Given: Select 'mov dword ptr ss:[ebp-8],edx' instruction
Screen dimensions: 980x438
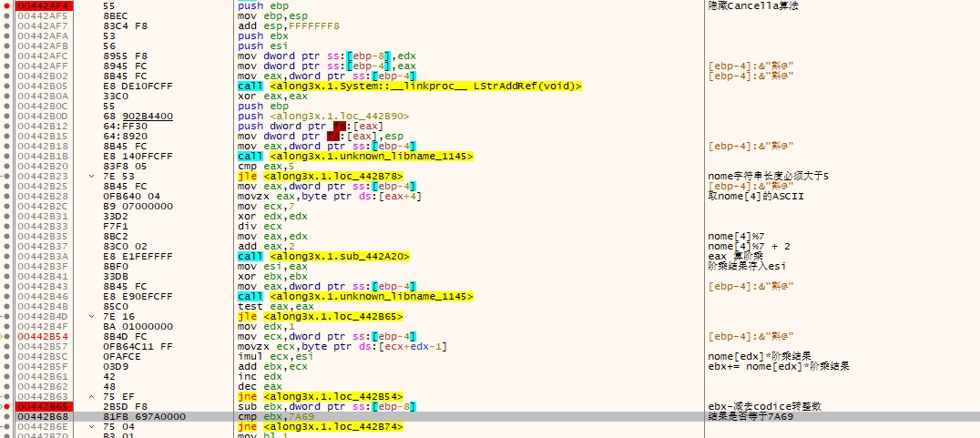Looking at the screenshot, I should pyautogui.click(x=327, y=56).
